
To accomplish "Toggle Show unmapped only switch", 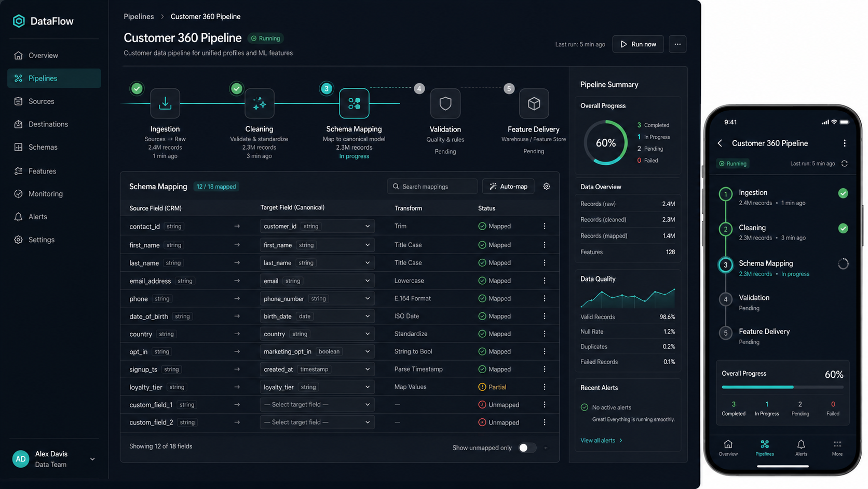I will pos(527,447).
